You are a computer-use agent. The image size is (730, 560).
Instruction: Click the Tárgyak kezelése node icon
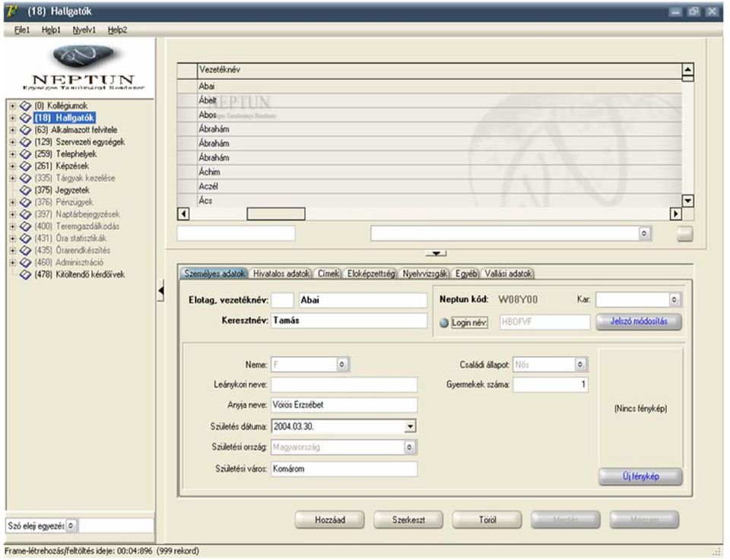(x=26, y=179)
